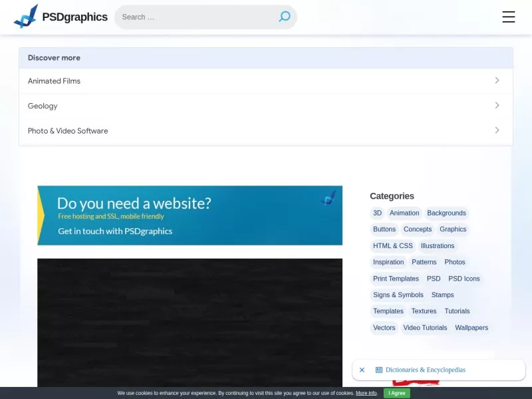The width and height of the screenshot is (532, 399).
Task: Click the Discover more heading
Action: tap(54, 58)
